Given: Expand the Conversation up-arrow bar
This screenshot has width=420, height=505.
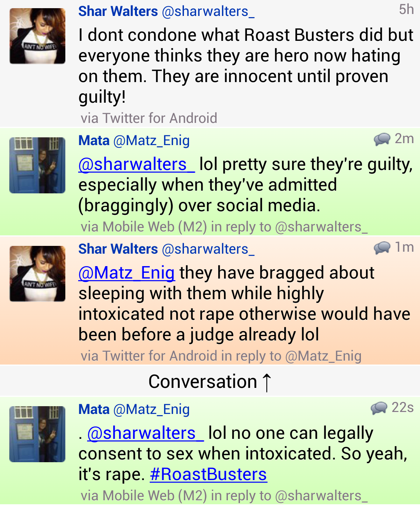Looking at the screenshot, I should coord(210,381).
